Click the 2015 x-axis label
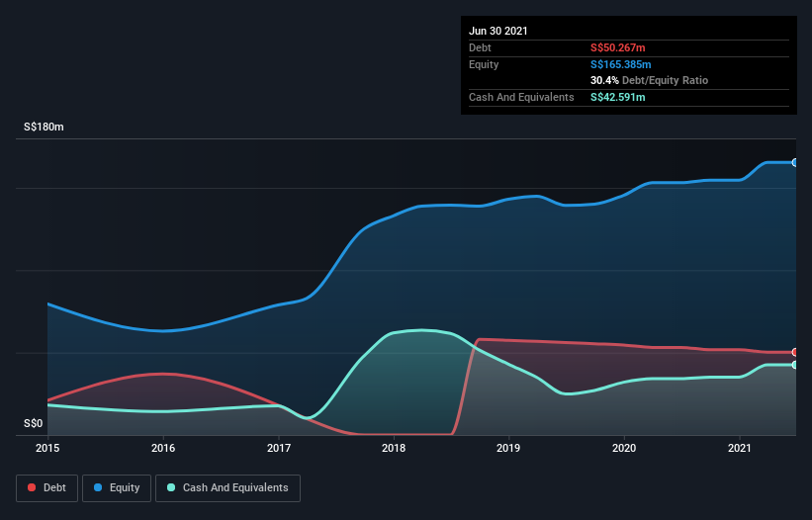 [47, 448]
